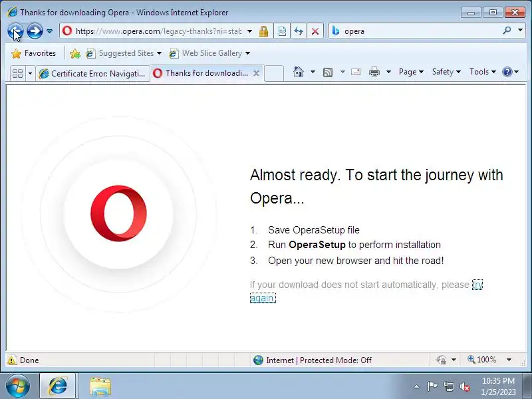
Task: Click the network tray icon
Action: coord(449,386)
